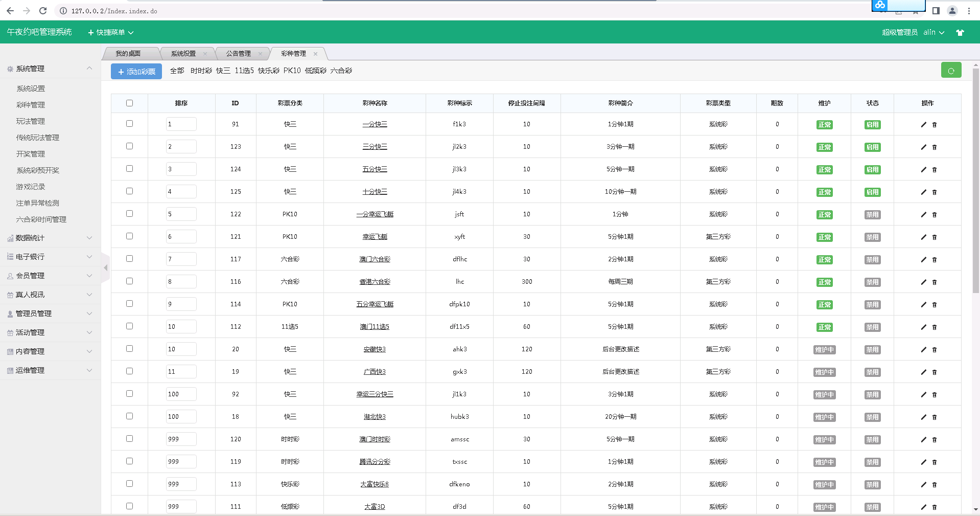Click the trash icon for 三分快三 row
980x516 pixels.
coord(935,147)
